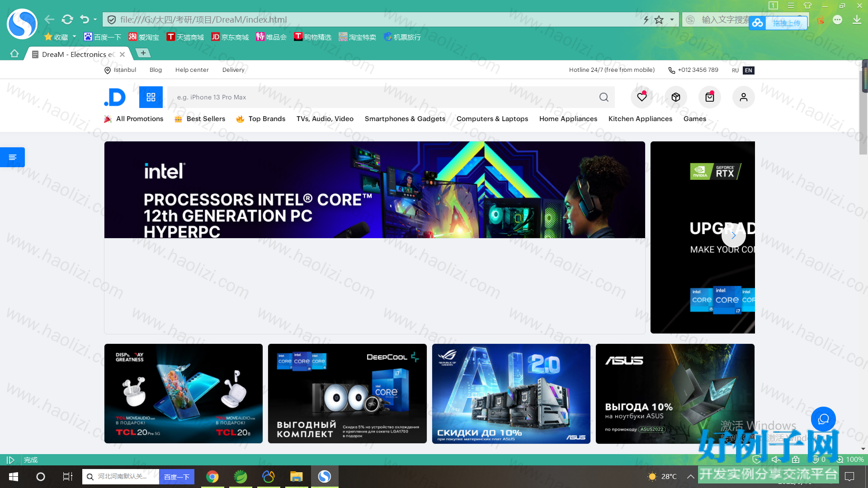Click the DreaM logo icon

115,97
